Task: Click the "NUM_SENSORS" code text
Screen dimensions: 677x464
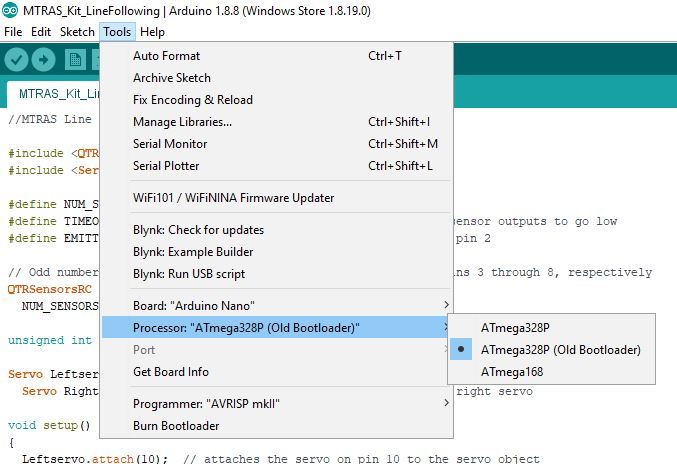Action: (x=60, y=306)
